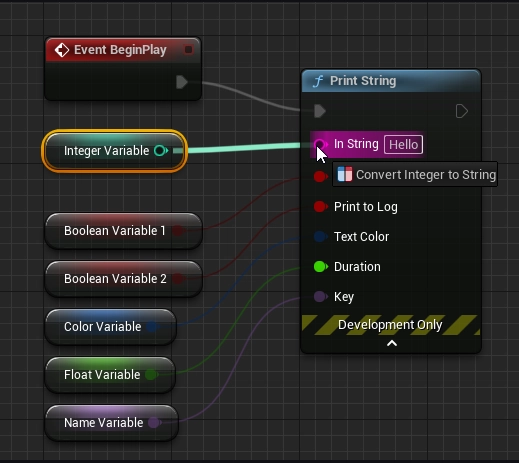Click Boolean Variable 2 output pin

pos(179,279)
